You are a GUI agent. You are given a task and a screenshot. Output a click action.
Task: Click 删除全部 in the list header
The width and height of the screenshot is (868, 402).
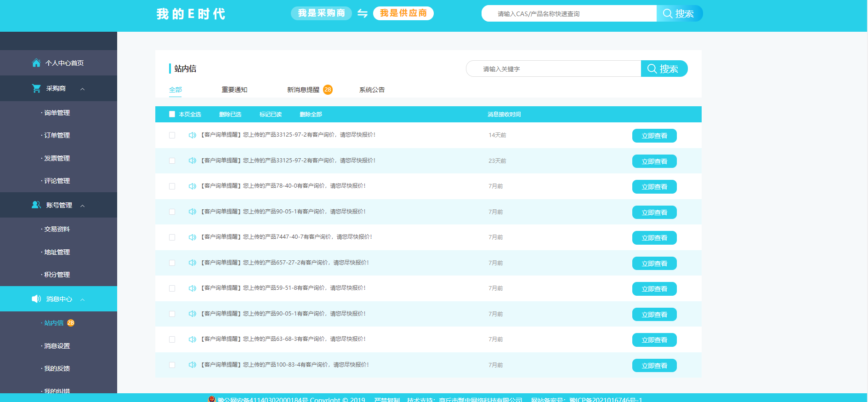[x=311, y=115]
